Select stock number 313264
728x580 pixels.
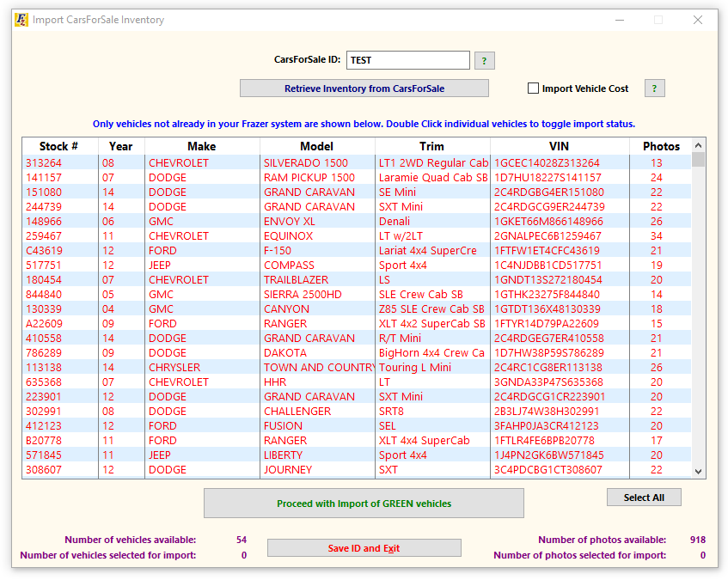click(44, 163)
